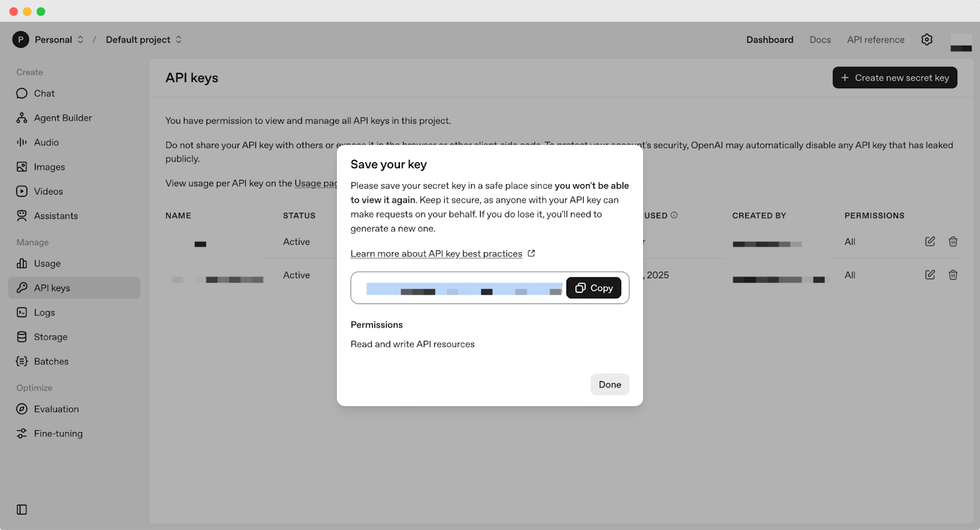Screen dimensions: 980x530
Task: Click the Last Used info icon
Action: 674,215
